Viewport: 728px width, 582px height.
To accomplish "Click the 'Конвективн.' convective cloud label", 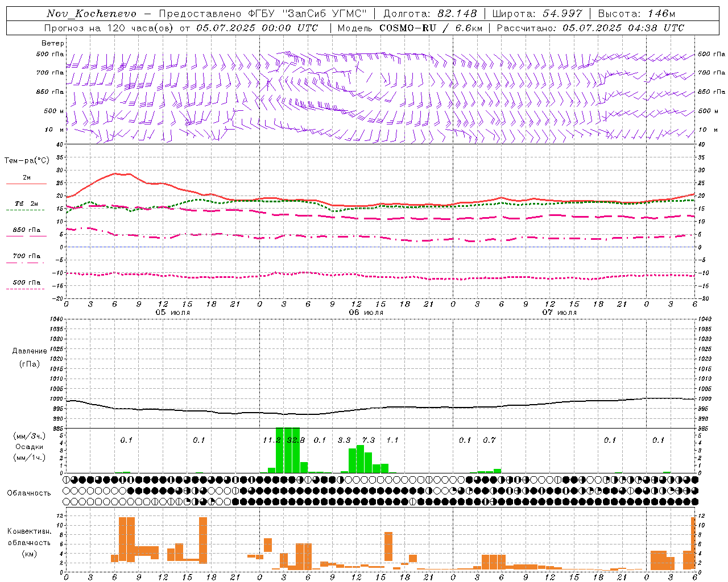I will click(29, 531).
